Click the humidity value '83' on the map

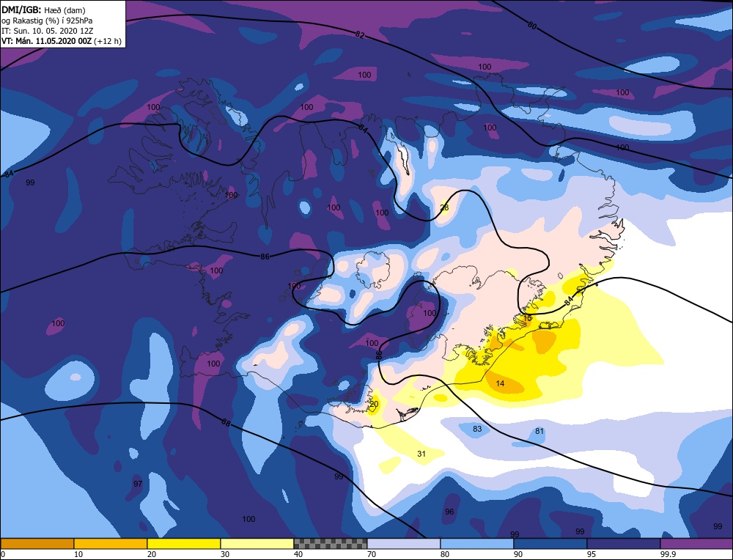point(477,429)
